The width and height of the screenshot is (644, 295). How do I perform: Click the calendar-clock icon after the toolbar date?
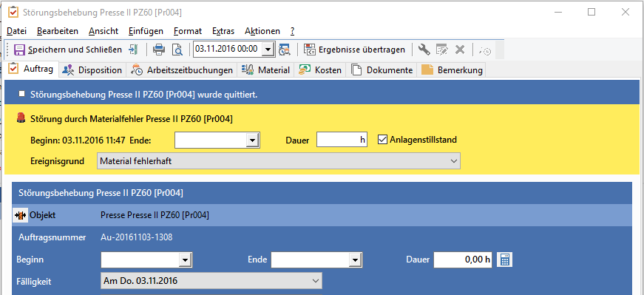click(x=284, y=50)
